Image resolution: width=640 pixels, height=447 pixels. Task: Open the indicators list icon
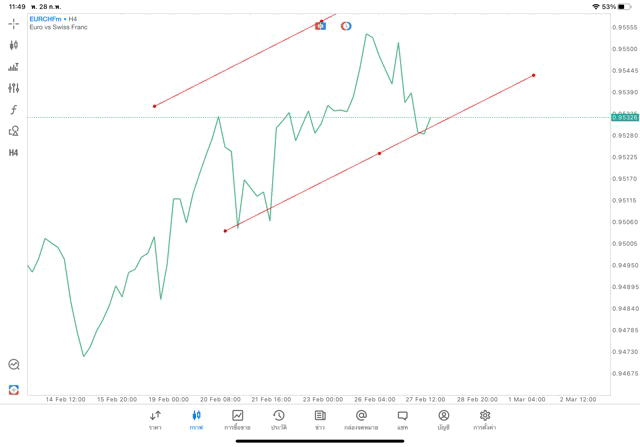point(14,67)
